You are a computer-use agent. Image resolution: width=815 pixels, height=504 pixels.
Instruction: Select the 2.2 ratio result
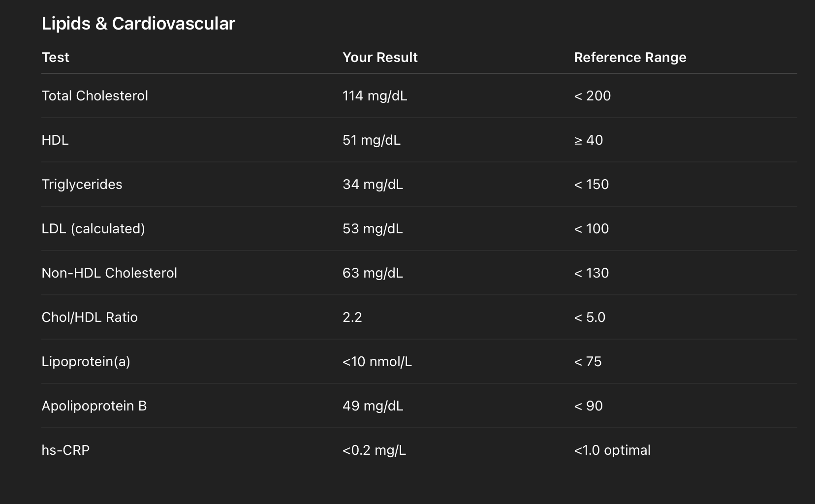[352, 317]
